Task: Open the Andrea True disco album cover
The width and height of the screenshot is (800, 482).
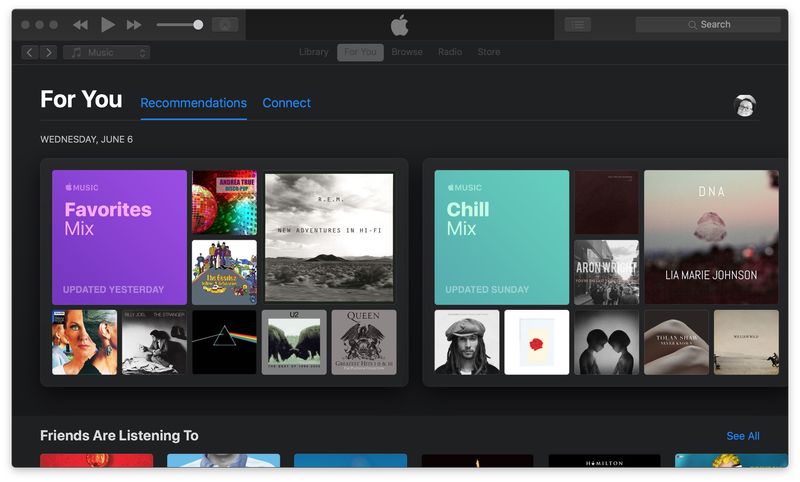Action: [x=224, y=202]
